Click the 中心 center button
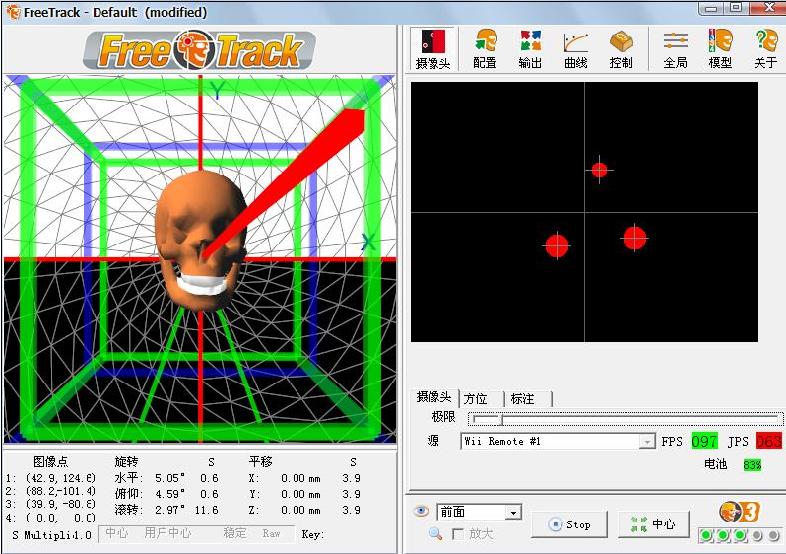This screenshot has height=554, width=786. coord(654,524)
